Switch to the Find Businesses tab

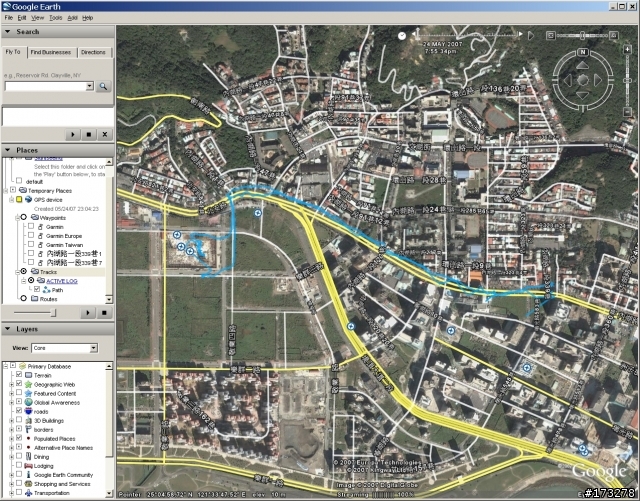(51, 52)
